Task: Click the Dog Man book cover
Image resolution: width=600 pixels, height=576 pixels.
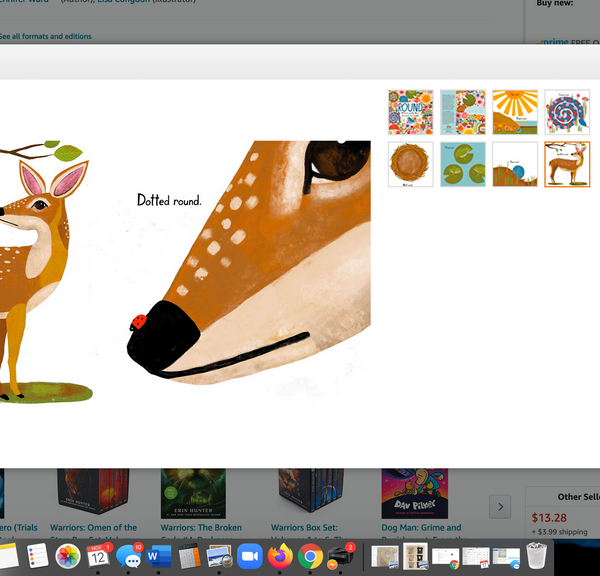Action: click(415, 494)
